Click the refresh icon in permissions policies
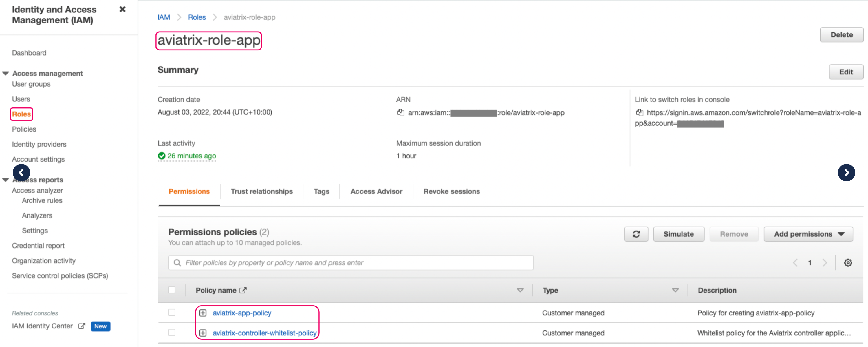The width and height of the screenshot is (868, 347). [637, 233]
